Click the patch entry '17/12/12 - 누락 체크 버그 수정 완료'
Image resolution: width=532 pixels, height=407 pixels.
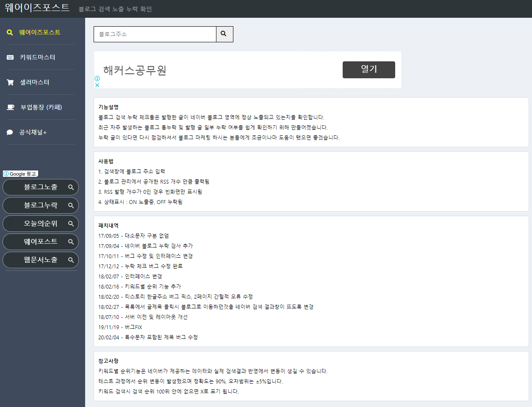pos(141,266)
